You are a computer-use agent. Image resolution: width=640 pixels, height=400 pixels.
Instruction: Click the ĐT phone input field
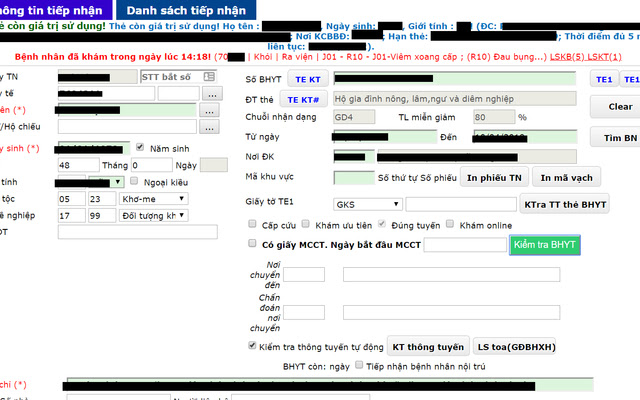(x=138, y=232)
